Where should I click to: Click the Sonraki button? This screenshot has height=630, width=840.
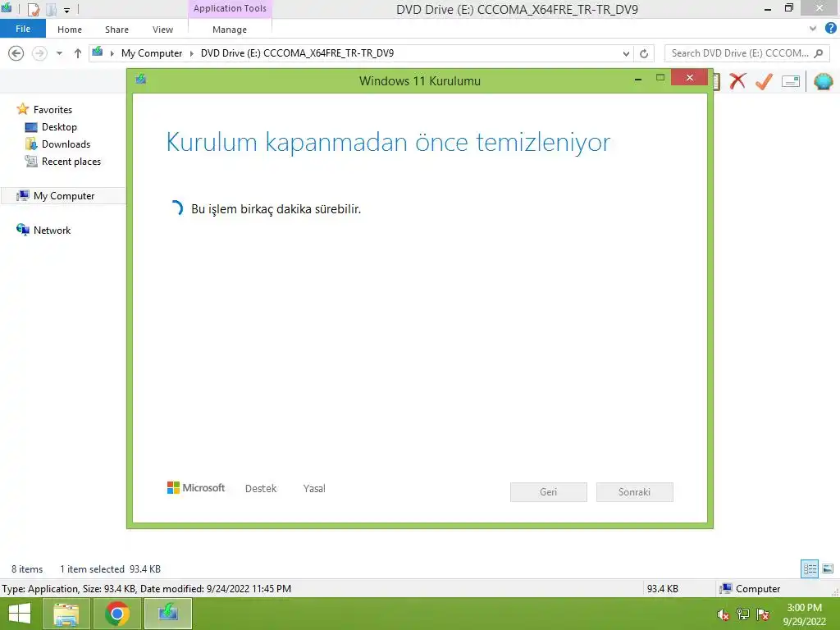coord(635,492)
